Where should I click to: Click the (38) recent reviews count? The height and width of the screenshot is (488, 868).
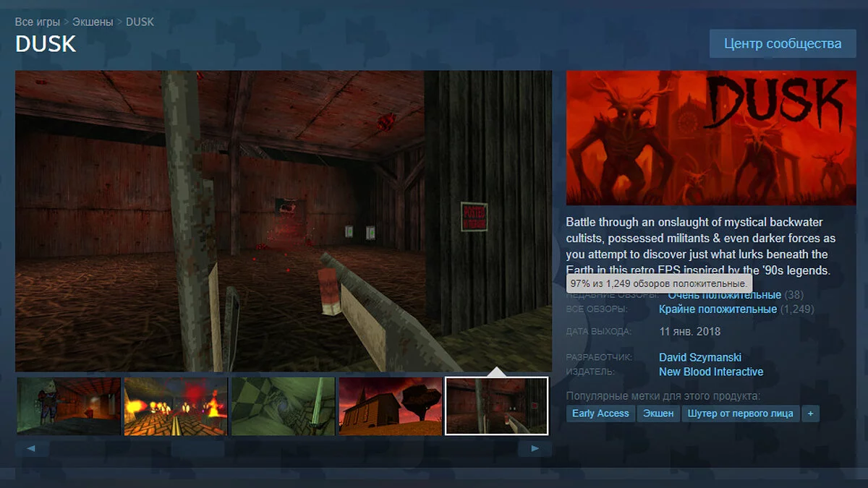pyautogui.click(x=793, y=295)
